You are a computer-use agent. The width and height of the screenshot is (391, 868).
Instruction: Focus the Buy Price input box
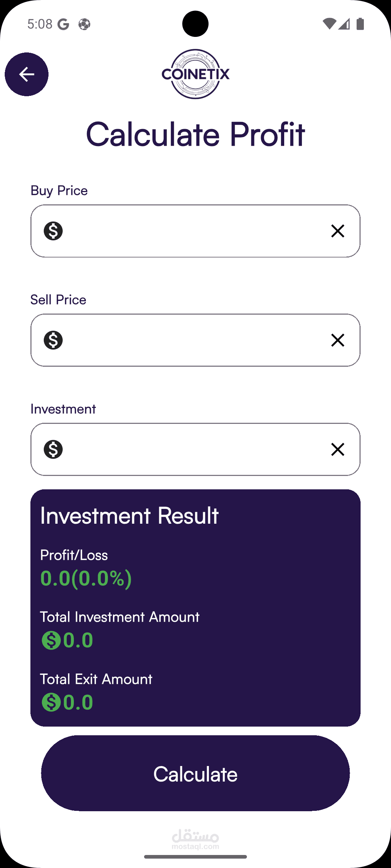pos(195,231)
